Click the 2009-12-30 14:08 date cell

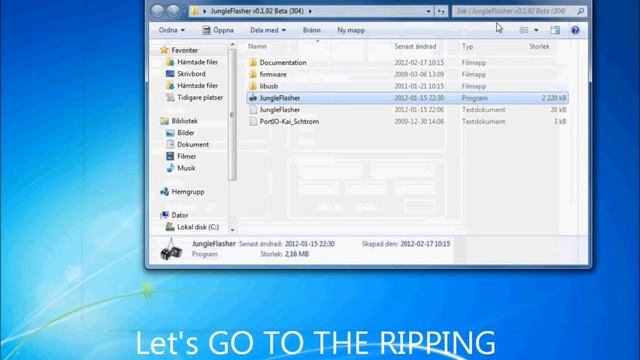pyautogui.click(x=419, y=122)
